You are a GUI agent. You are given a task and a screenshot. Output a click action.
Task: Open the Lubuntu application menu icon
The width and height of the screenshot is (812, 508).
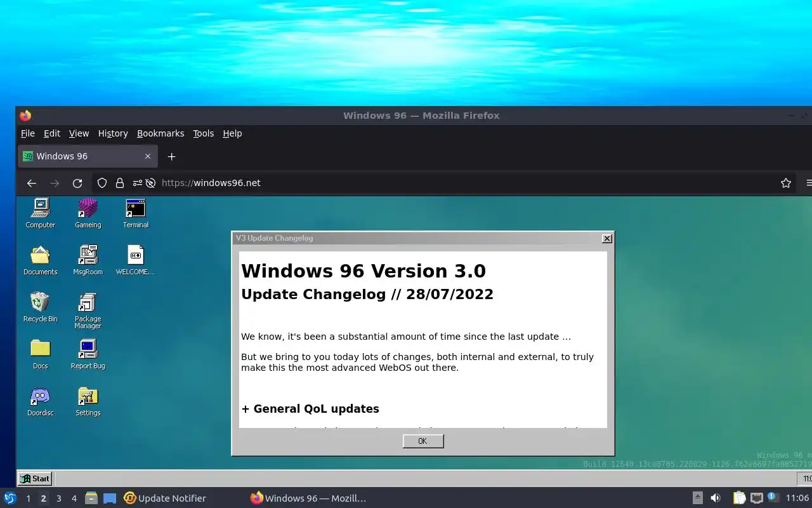(10, 498)
